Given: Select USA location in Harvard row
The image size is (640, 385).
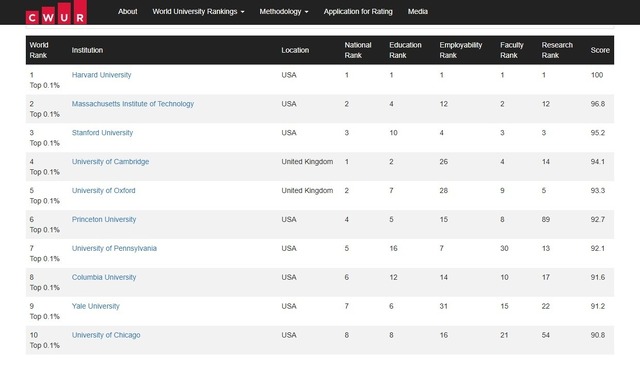Looking at the screenshot, I should [289, 75].
